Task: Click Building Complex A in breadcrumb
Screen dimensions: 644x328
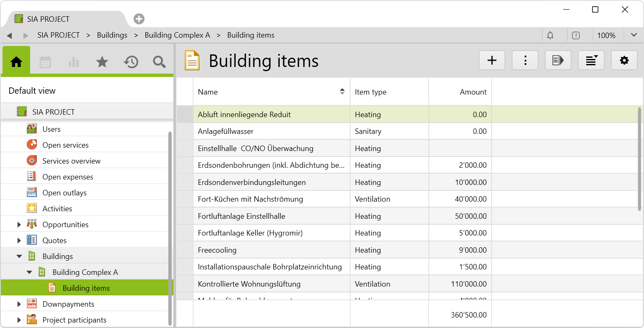Action: click(177, 36)
